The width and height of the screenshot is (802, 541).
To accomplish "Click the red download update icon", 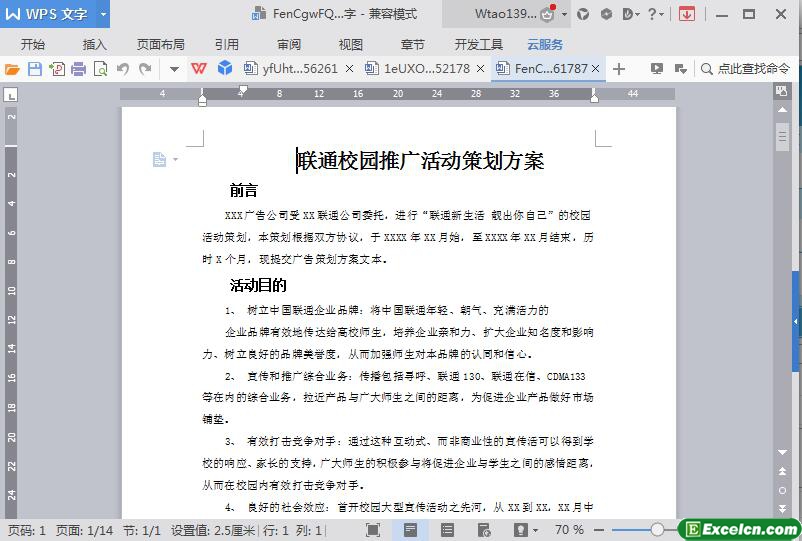I will tap(686, 14).
